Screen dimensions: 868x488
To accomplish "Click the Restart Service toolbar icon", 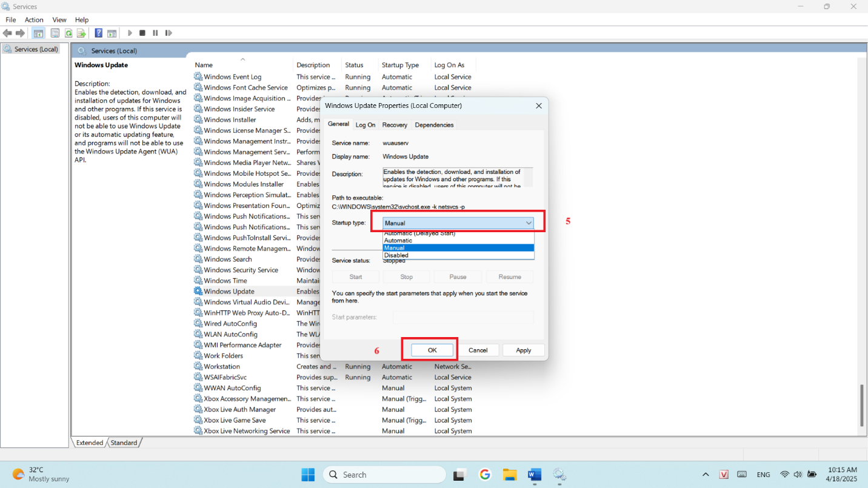I will 169,33.
